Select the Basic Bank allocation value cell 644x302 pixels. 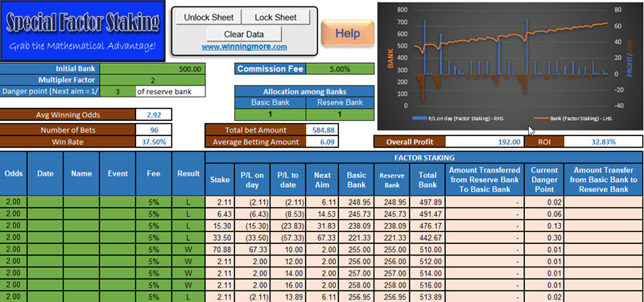(x=270, y=114)
